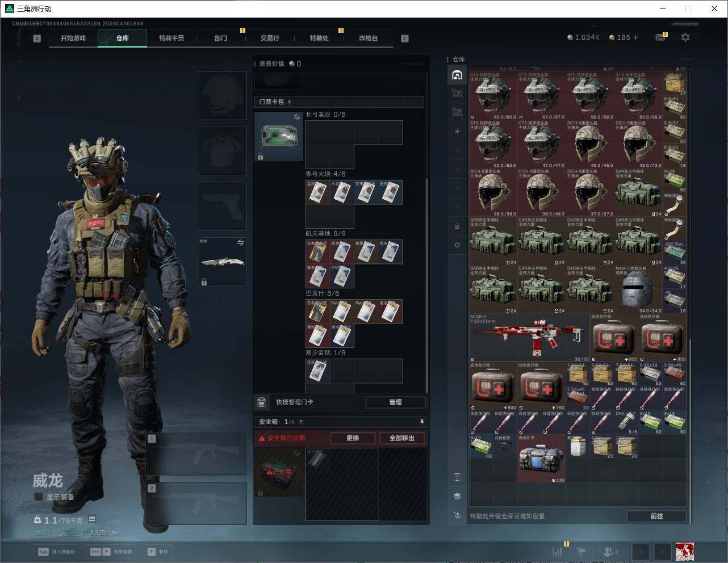Click the plus next to the 185 currency
The width and height of the screenshot is (728, 563).
pyautogui.click(x=635, y=37)
